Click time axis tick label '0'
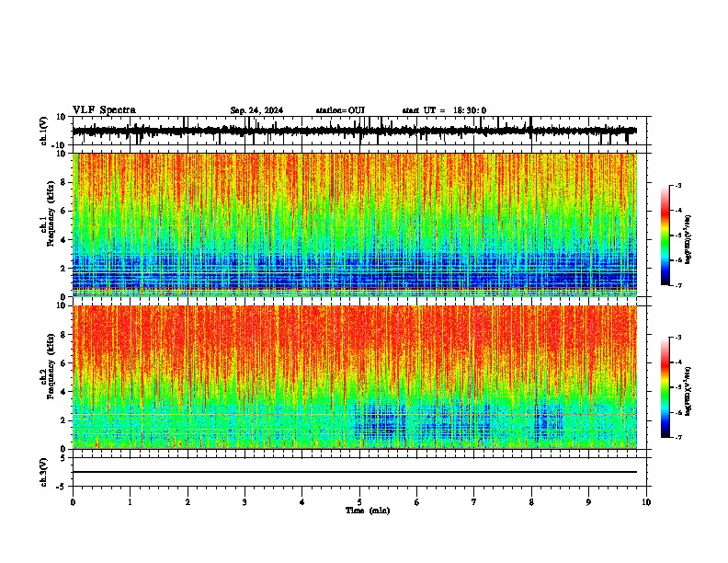This screenshot has height=563, width=728. point(73,502)
